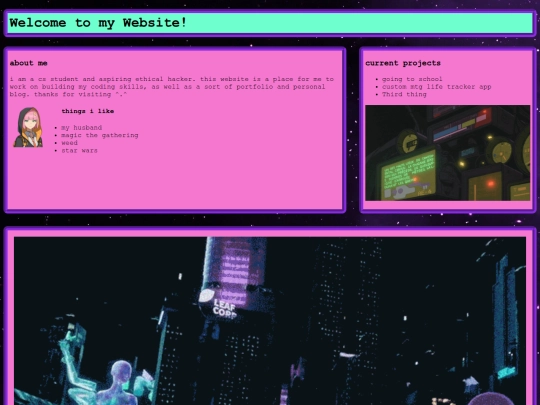The height and width of the screenshot is (405, 540).
Task: Select the "going to school" list item
Action: click(x=412, y=79)
